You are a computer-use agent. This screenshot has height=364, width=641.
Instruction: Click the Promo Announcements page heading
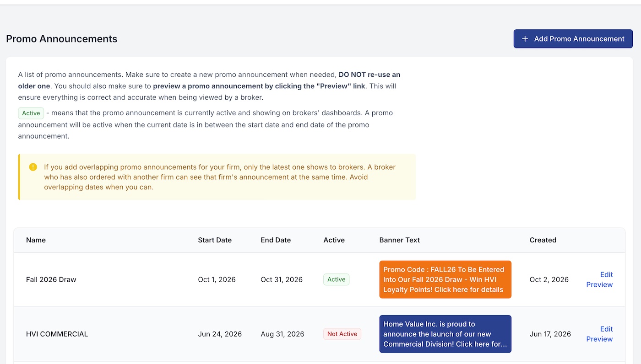(62, 39)
